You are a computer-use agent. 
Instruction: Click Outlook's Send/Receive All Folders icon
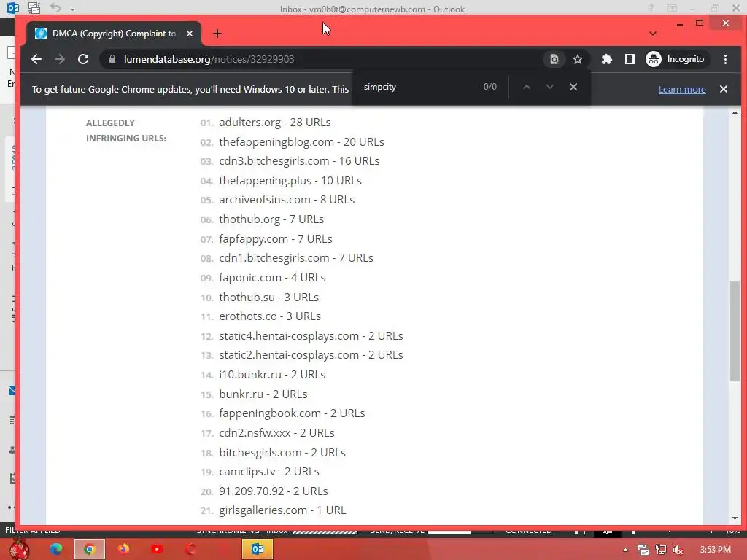pos(34,8)
